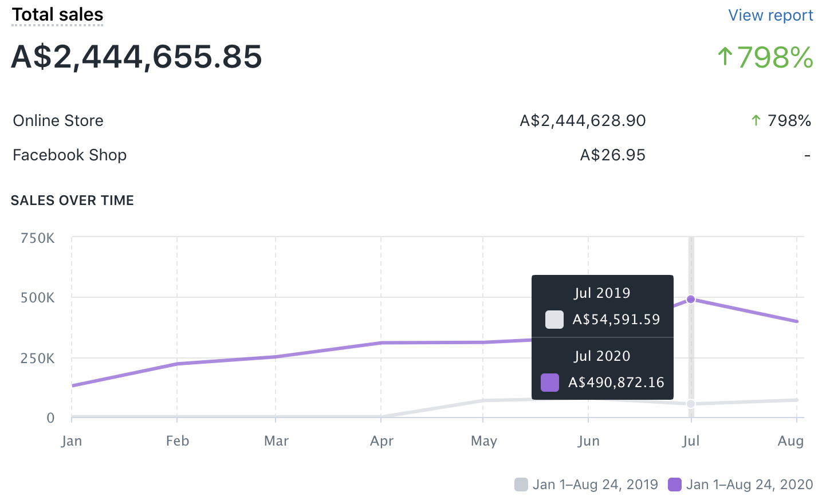Select the Facebook Shop sales channel row
This screenshot has height=504, width=826.
(x=69, y=155)
